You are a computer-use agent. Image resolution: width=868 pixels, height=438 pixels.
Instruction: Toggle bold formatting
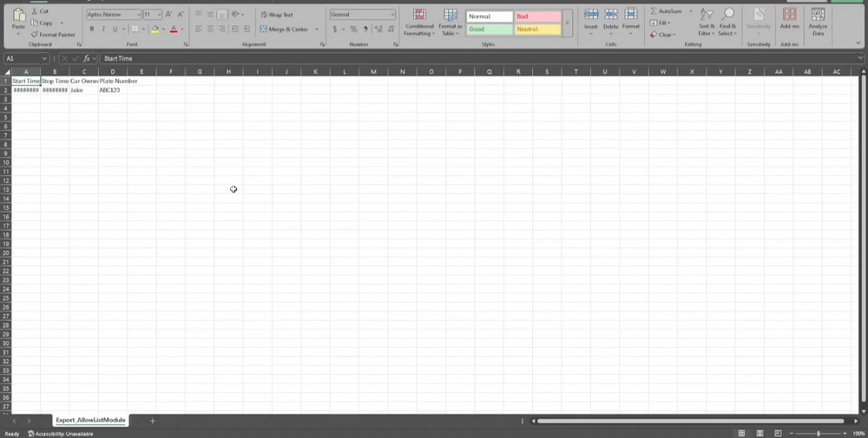pyautogui.click(x=92, y=29)
